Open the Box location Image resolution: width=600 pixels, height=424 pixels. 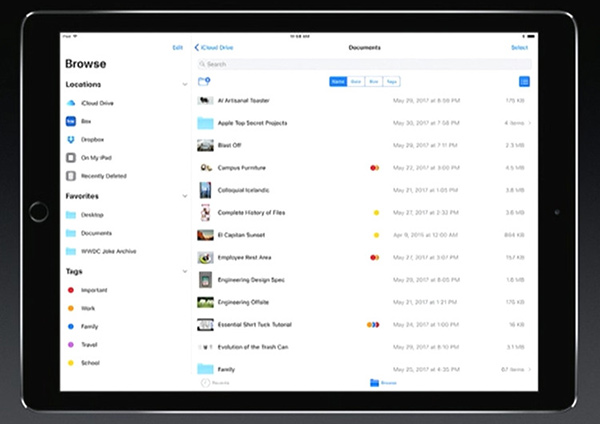[x=79, y=121]
